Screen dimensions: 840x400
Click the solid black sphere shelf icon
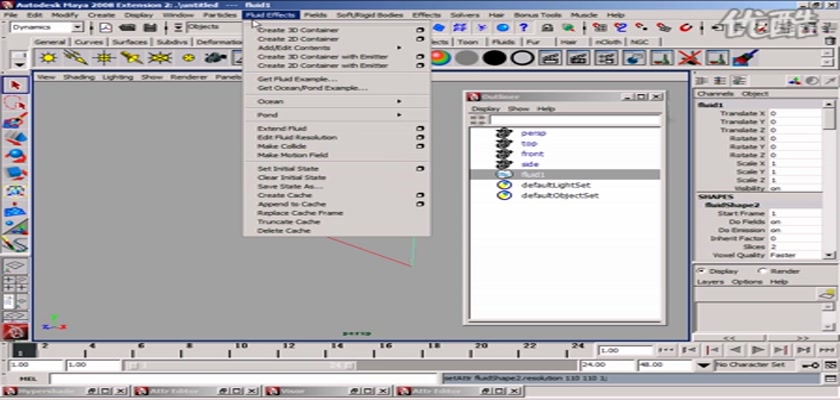coord(494,57)
